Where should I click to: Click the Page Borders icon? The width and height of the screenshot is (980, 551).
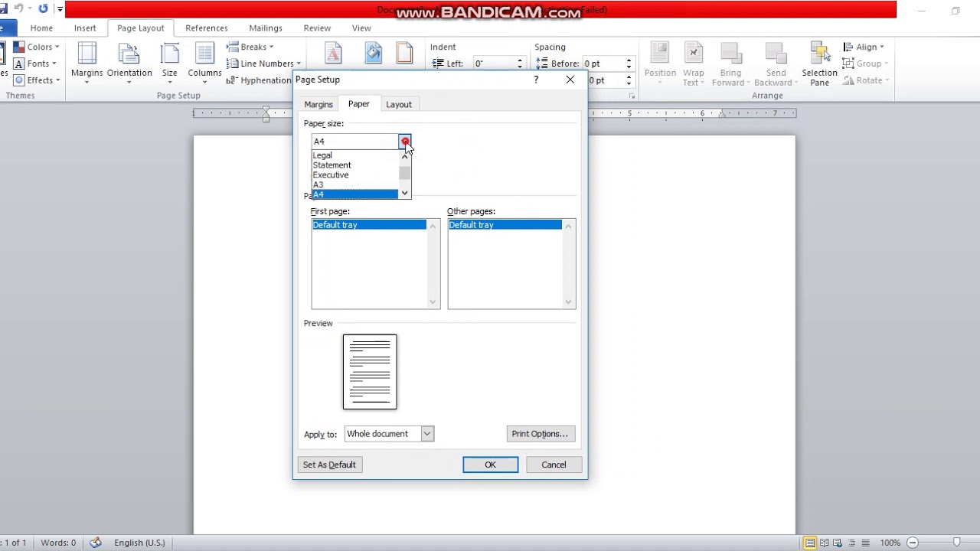tap(404, 53)
